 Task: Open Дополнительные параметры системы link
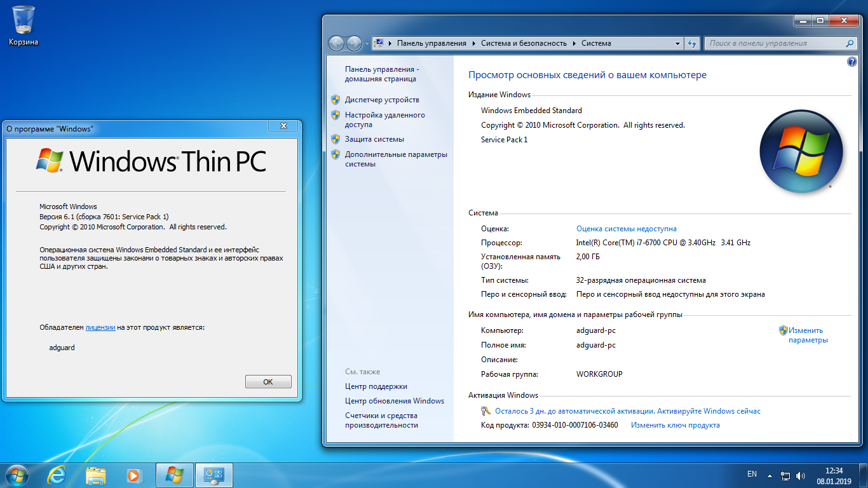click(x=396, y=159)
